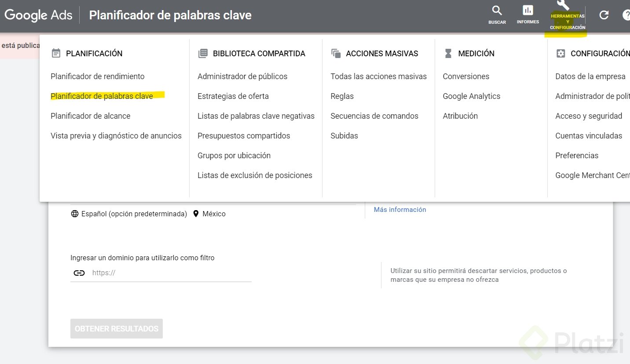Open Secuencias de comandos
This screenshot has height=364, width=630.
tap(374, 116)
